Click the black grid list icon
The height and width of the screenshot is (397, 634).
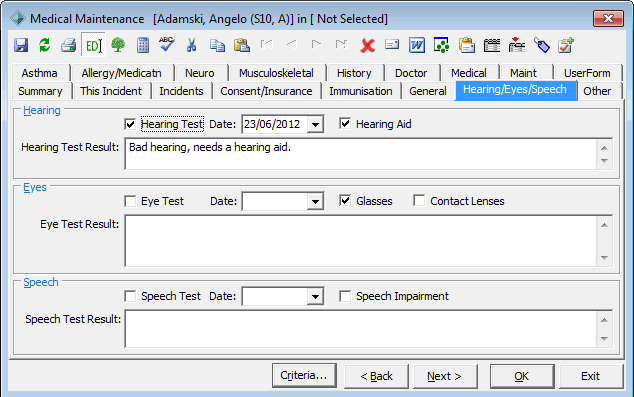(x=492, y=45)
